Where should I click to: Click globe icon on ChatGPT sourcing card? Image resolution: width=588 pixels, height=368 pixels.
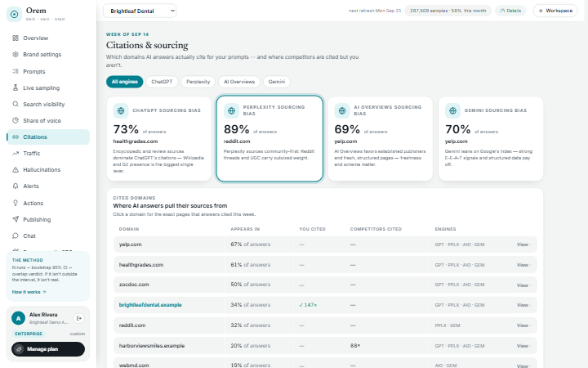click(121, 110)
